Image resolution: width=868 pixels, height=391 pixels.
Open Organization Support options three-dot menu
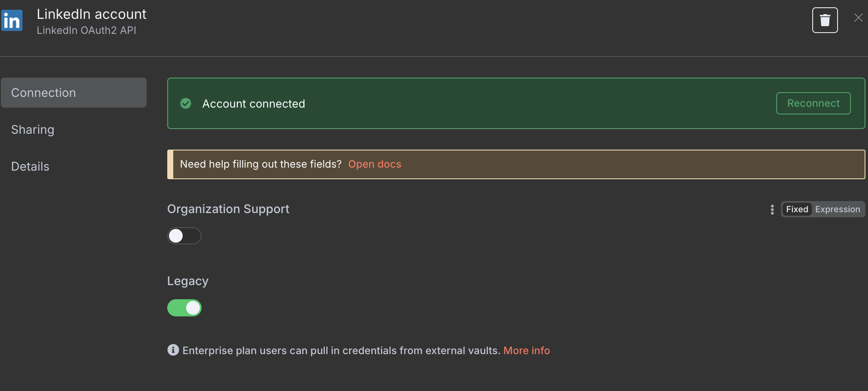pyautogui.click(x=772, y=209)
